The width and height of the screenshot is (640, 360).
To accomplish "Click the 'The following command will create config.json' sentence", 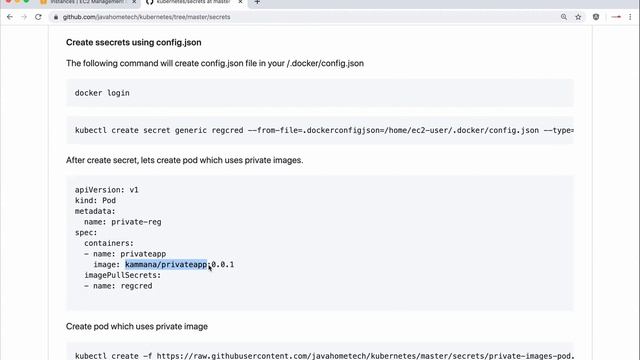I will tap(215, 63).
